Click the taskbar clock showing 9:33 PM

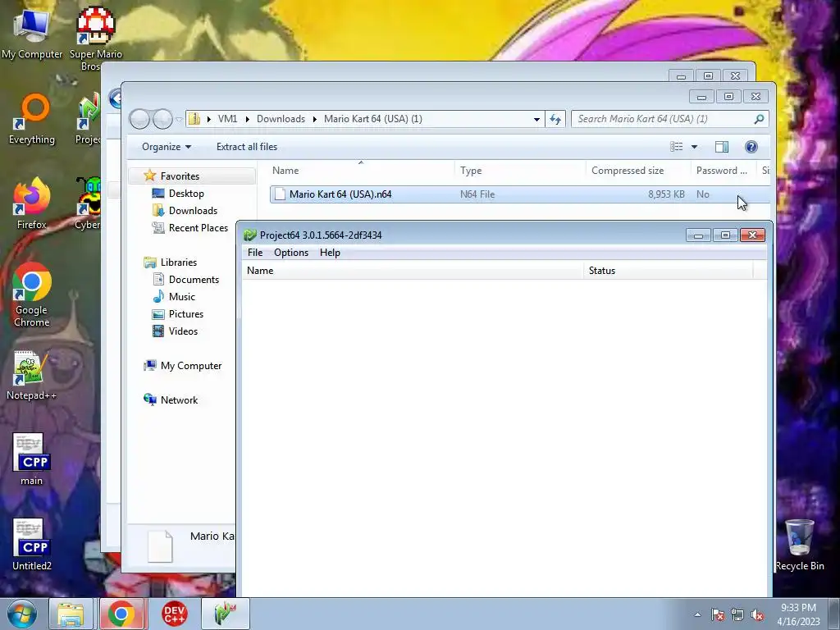click(798, 614)
